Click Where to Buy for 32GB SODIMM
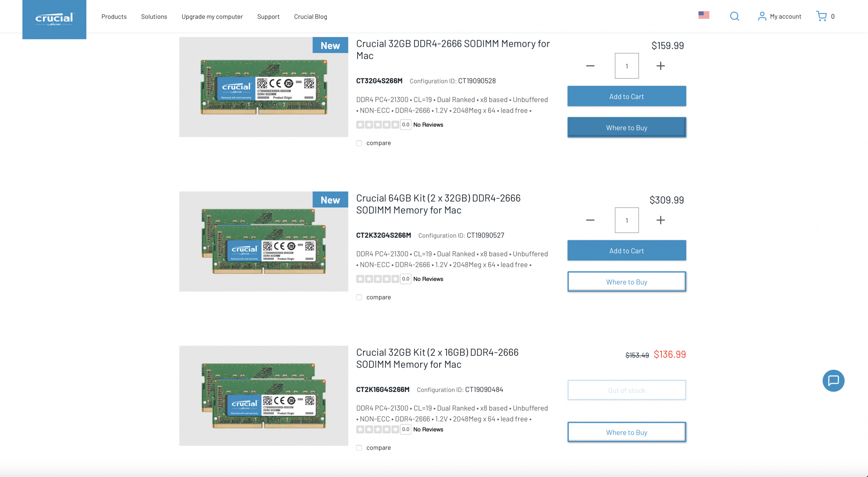The width and height of the screenshot is (868, 477). pyautogui.click(x=627, y=128)
